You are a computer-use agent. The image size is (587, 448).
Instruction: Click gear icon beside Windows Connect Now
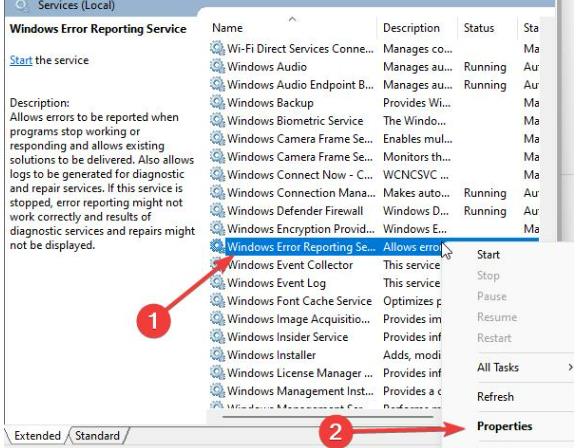click(x=217, y=174)
